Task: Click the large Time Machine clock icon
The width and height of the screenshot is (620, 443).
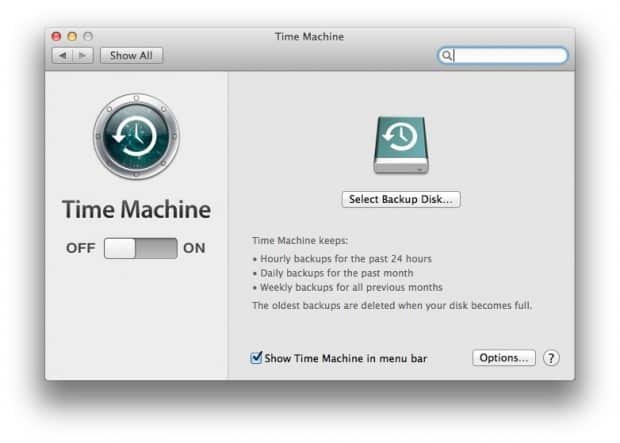Action: [x=136, y=136]
